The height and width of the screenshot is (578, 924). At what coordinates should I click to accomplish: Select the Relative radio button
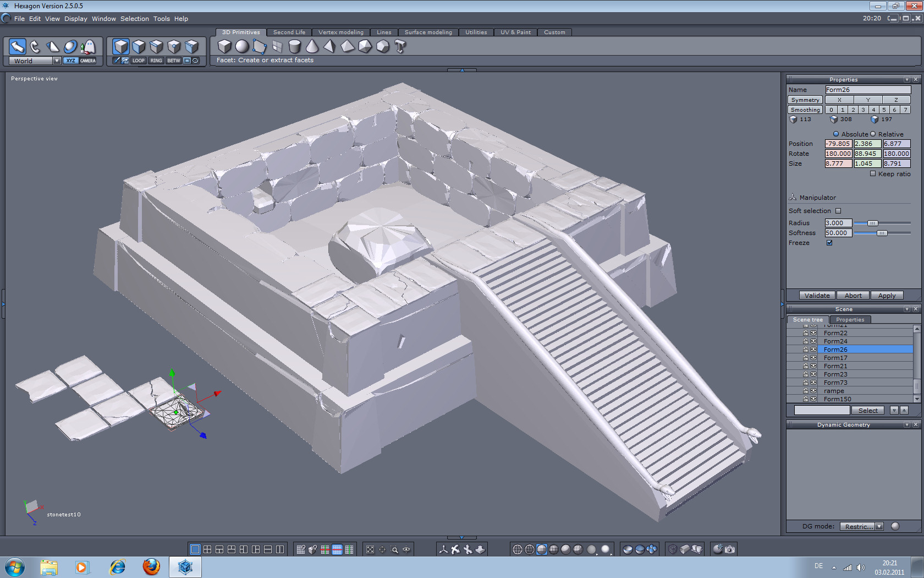pos(873,134)
